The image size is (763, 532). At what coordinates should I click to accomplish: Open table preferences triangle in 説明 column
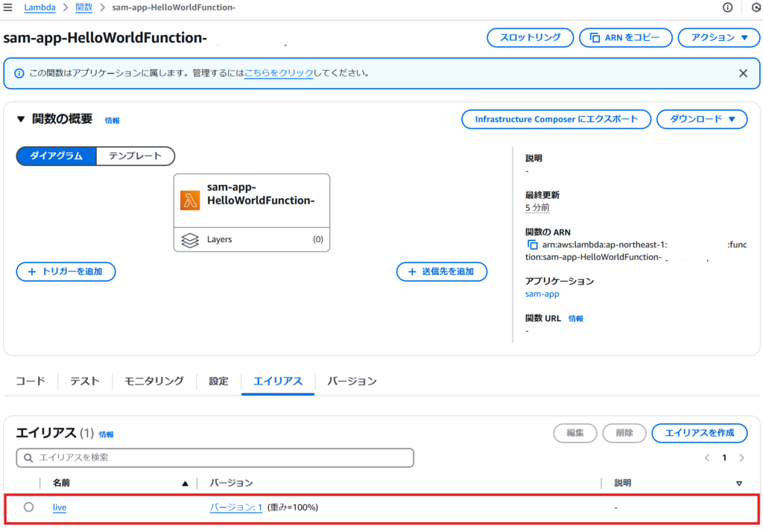pos(738,484)
